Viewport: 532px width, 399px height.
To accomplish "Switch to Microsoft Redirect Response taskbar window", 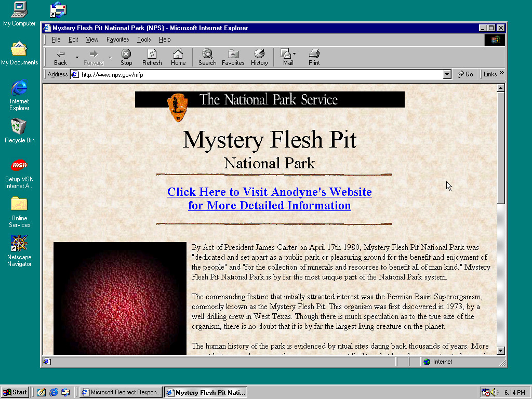I will [x=121, y=392].
